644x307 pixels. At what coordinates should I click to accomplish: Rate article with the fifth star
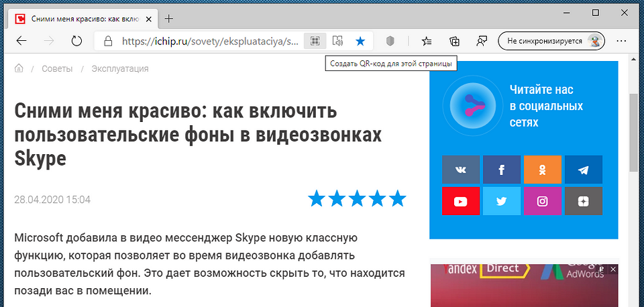[x=397, y=199]
